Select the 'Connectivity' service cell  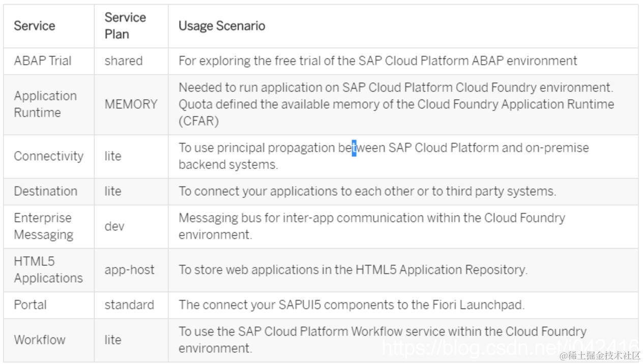tap(49, 156)
